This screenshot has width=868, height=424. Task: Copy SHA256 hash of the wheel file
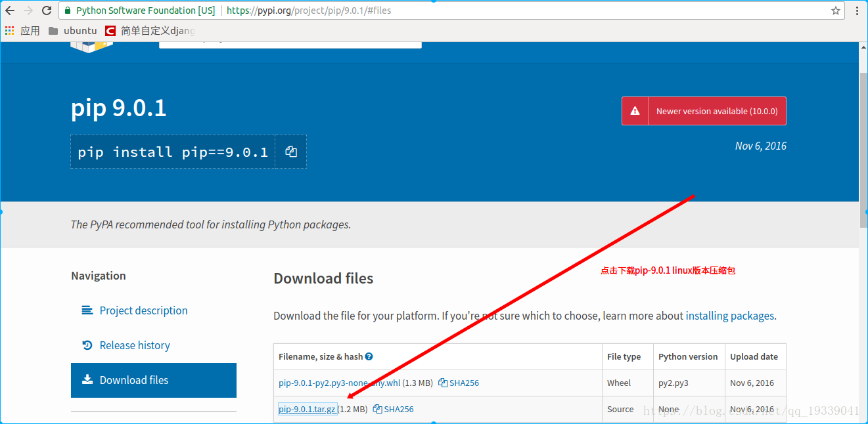point(459,383)
